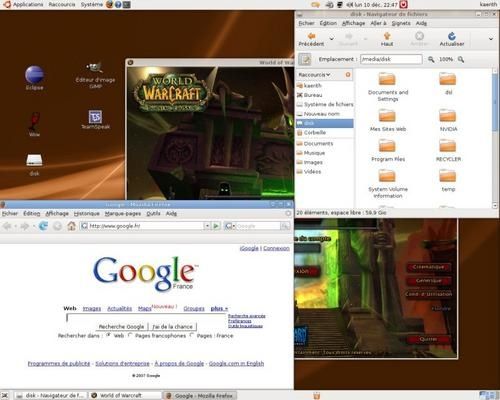Click Emplacement path field /media/disk
500x400 pixels.
point(391,59)
